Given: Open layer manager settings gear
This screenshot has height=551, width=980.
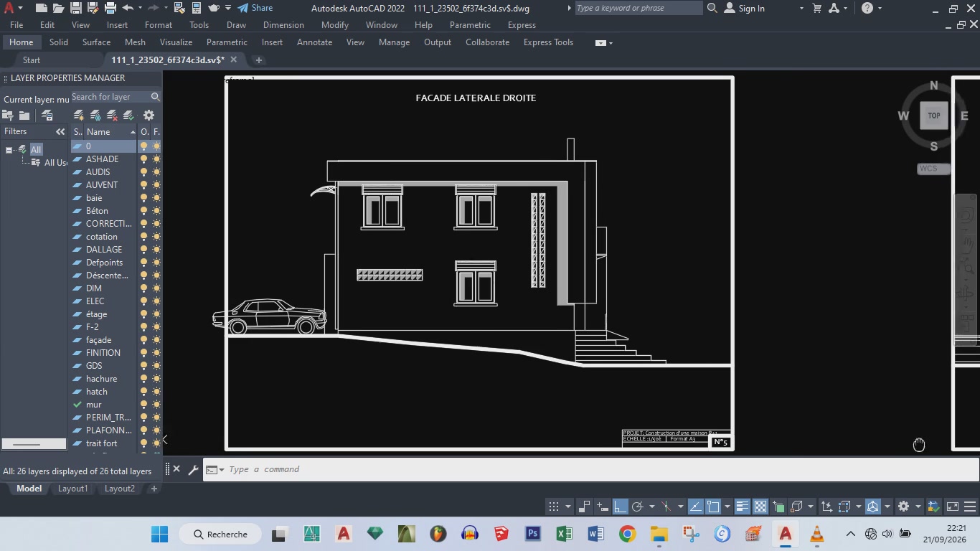Looking at the screenshot, I should point(149,115).
